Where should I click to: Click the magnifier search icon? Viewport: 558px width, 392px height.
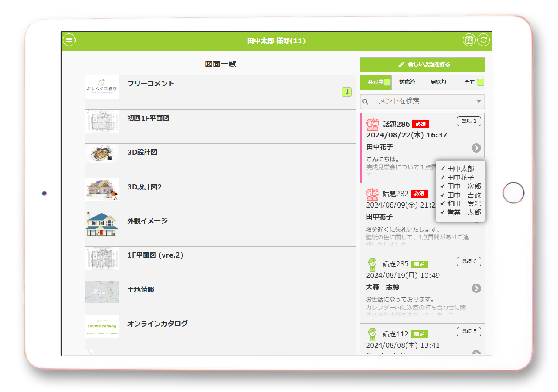(x=365, y=101)
